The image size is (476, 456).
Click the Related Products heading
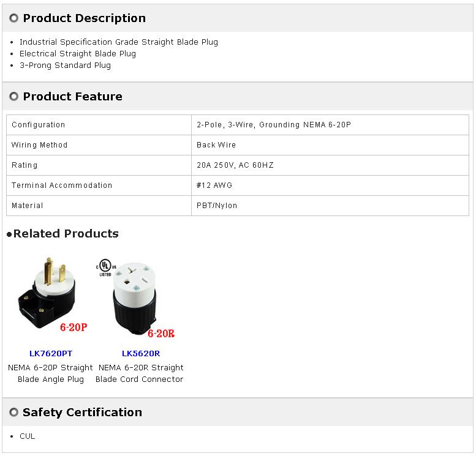pyautogui.click(x=66, y=234)
